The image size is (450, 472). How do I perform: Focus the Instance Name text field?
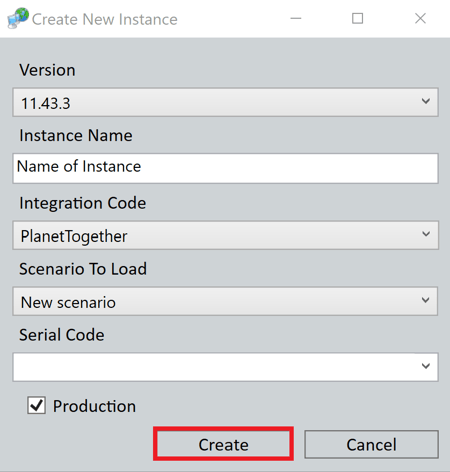tap(225, 168)
